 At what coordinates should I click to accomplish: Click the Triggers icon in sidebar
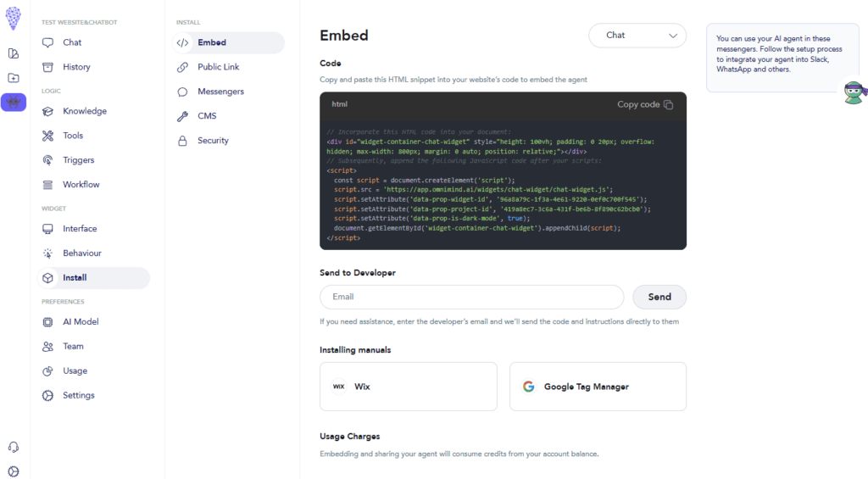pos(47,160)
